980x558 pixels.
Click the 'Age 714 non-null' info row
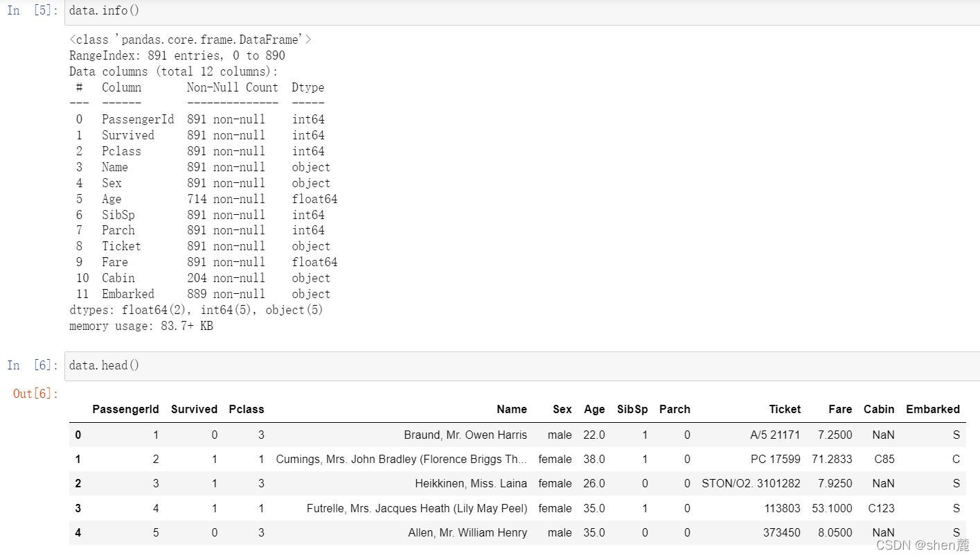point(206,199)
